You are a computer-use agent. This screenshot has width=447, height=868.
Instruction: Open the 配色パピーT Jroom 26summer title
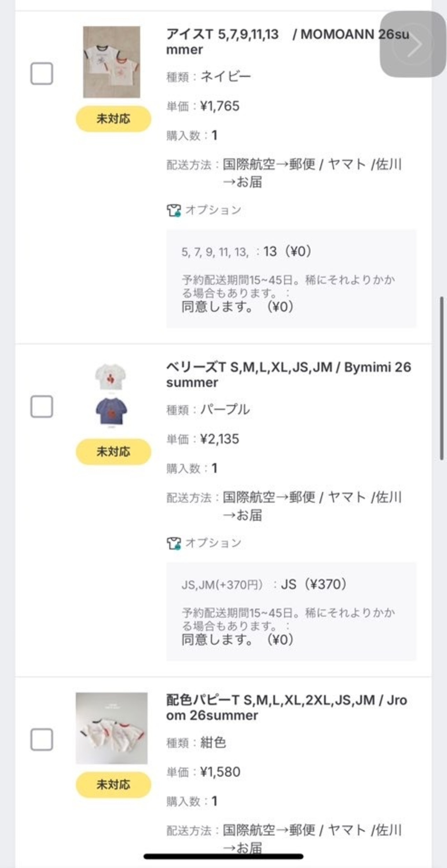286,708
